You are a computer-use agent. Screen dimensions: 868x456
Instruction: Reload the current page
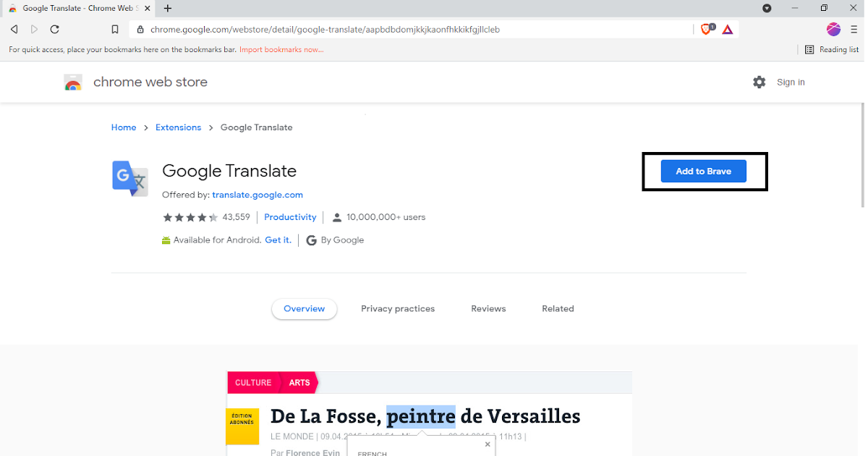coord(54,29)
